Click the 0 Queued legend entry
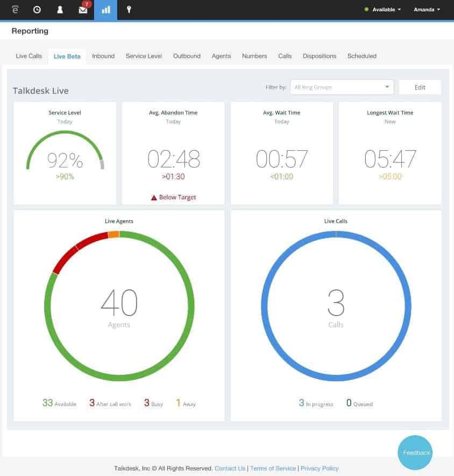 (x=359, y=403)
